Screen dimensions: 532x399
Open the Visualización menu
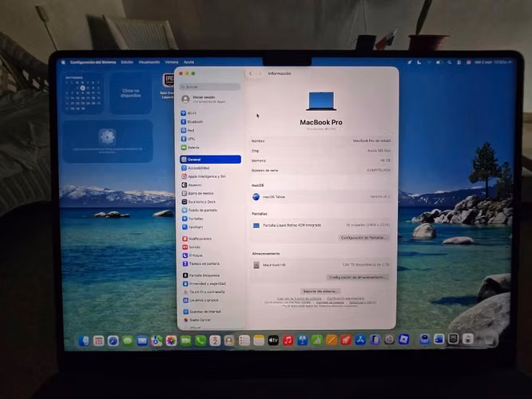tap(149, 62)
